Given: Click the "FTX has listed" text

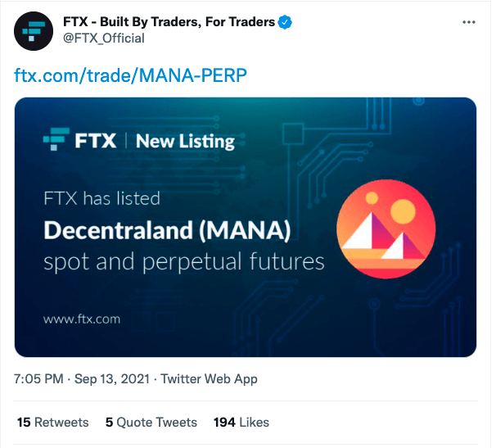Looking at the screenshot, I should (x=101, y=198).
